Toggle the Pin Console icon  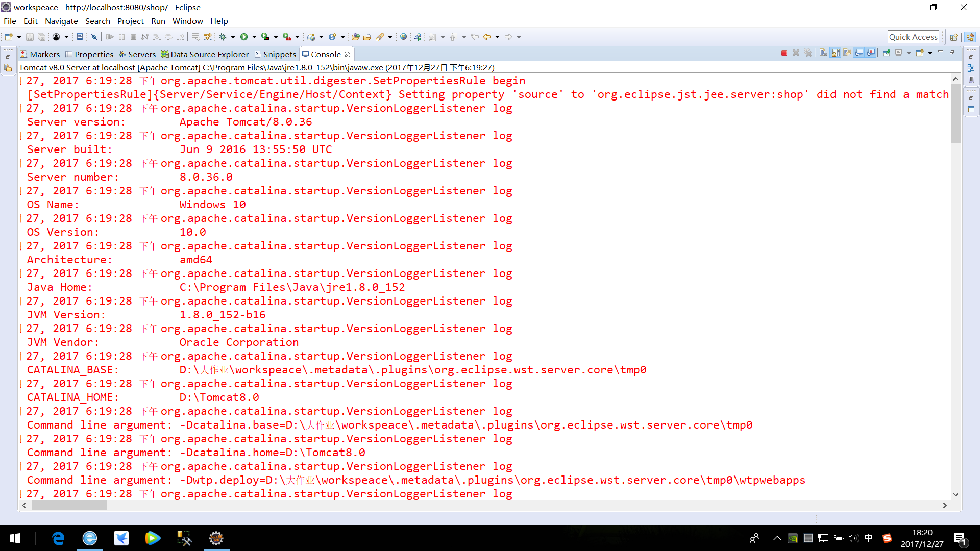886,53
